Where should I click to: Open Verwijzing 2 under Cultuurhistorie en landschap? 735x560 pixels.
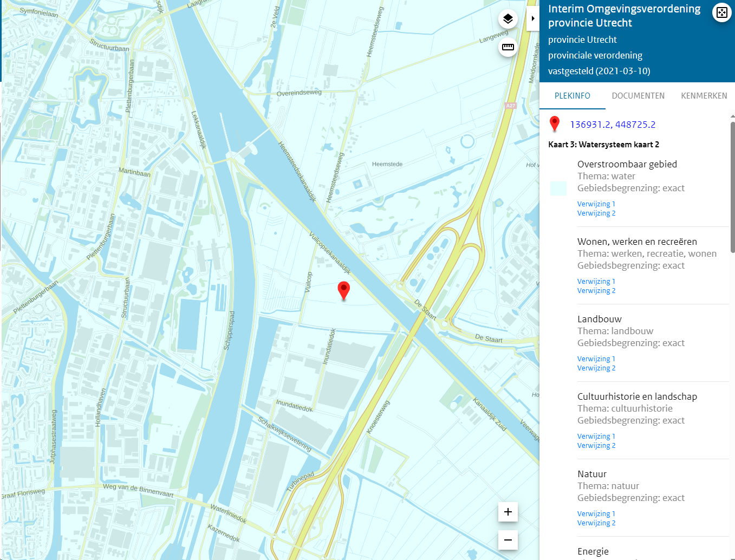(596, 446)
